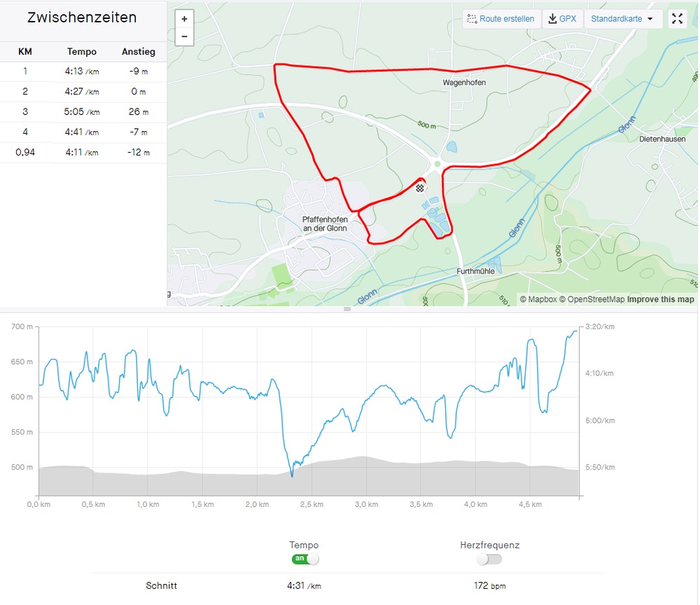Image resolution: width=700 pixels, height=605 pixels.
Task: Click the Anstieg column header
Action: pos(139,52)
